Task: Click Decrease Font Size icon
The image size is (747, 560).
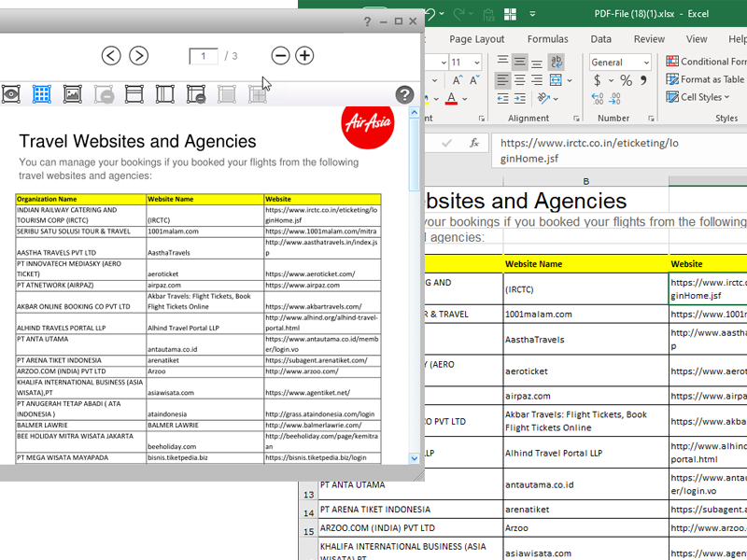Action: pos(474,80)
